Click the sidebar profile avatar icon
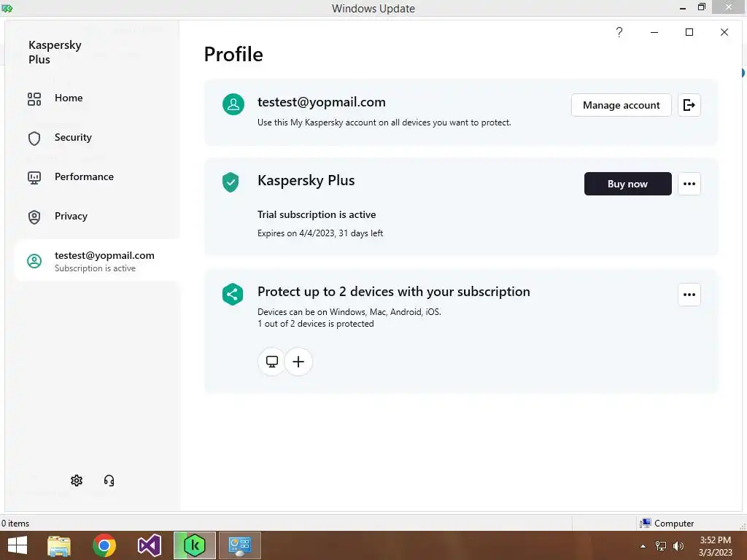 click(x=34, y=261)
